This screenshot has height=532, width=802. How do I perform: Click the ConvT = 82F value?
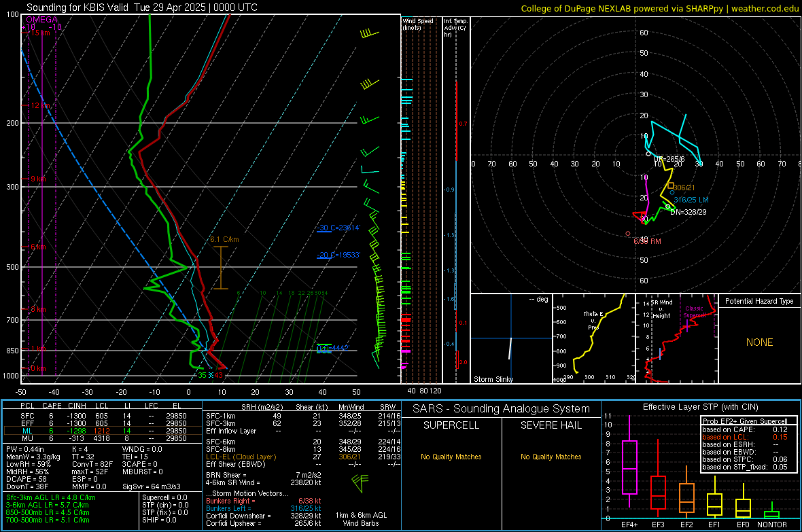[92, 464]
